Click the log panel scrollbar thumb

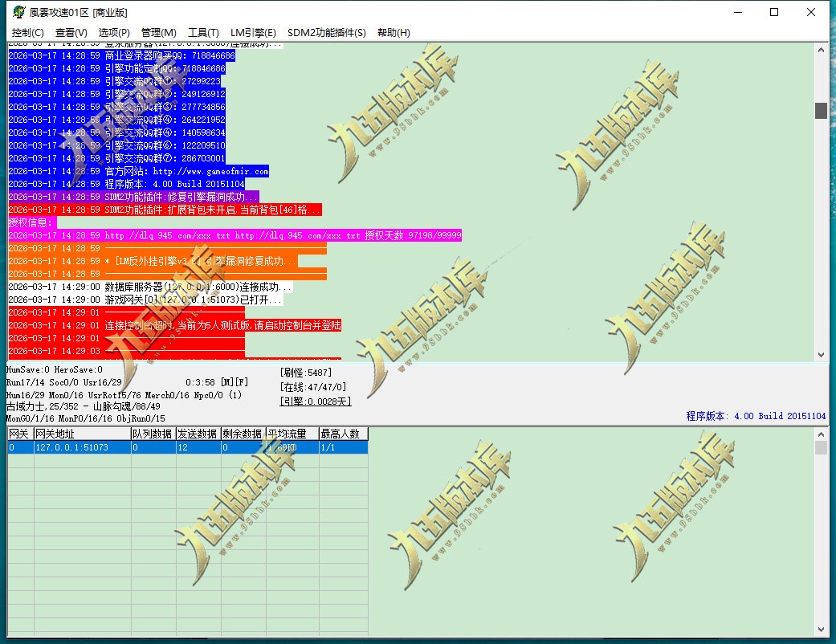(x=821, y=110)
